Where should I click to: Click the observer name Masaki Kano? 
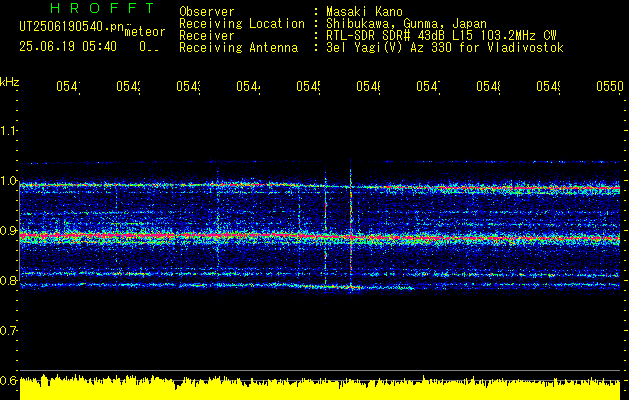(364, 12)
